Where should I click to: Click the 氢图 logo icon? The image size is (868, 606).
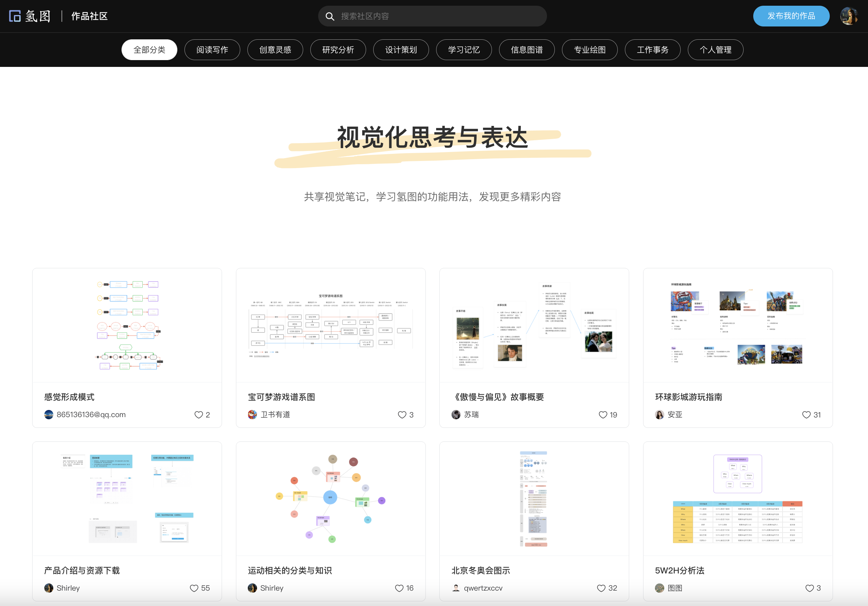pyautogui.click(x=15, y=16)
